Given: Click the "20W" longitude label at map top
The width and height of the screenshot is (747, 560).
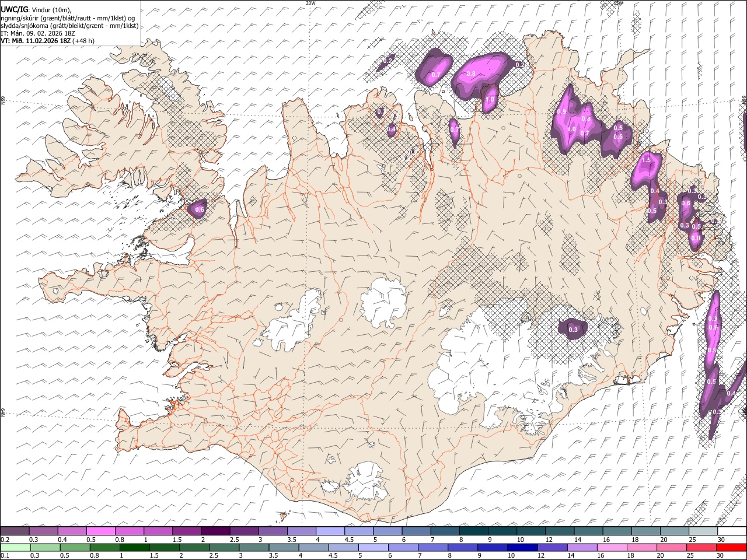Looking at the screenshot, I should coord(310,3).
